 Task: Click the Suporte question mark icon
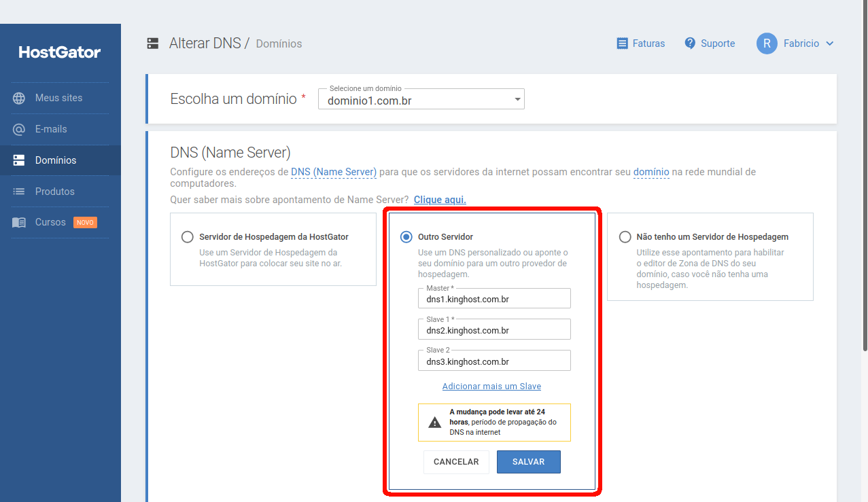pos(690,43)
